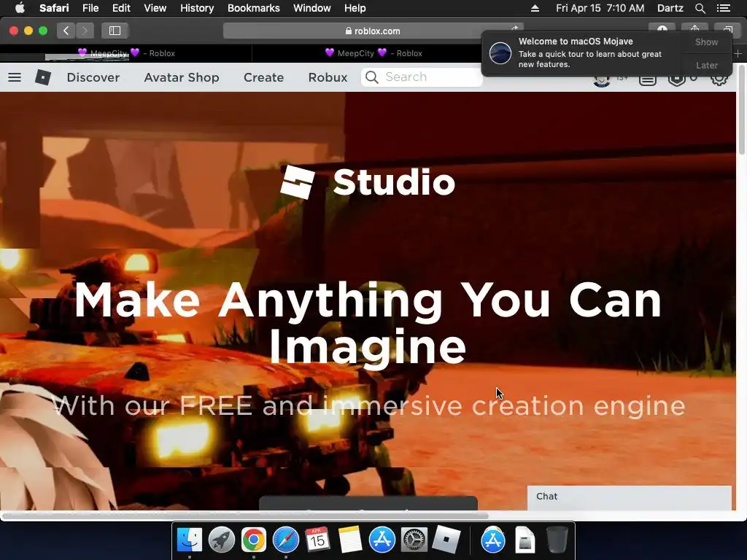The height and width of the screenshot is (560, 747).
Task: Open the Discover page
Action: (93, 77)
